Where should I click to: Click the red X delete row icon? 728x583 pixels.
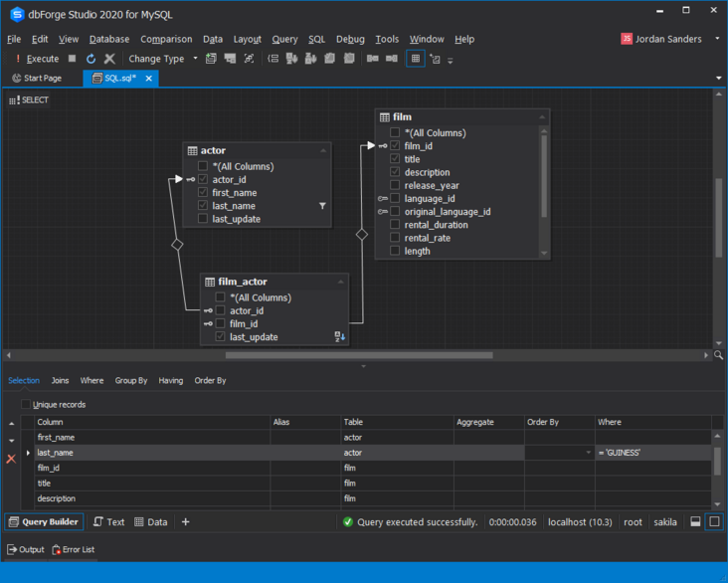[11, 459]
